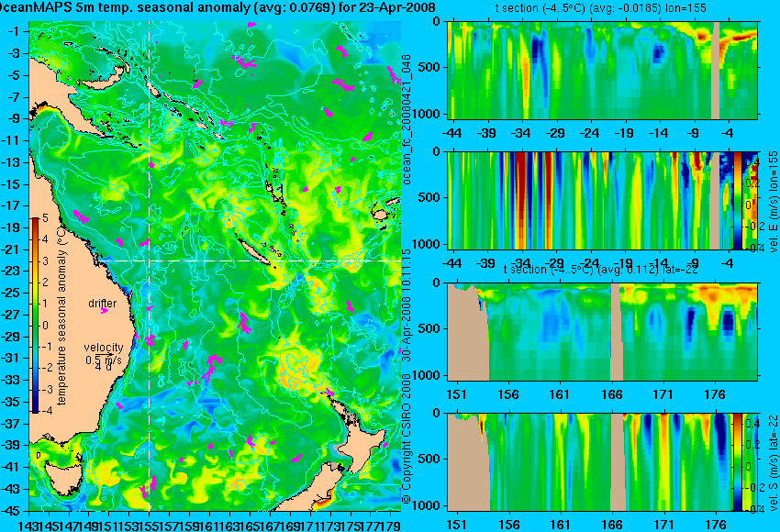Image resolution: width=780 pixels, height=532 pixels.
Task: Click the '-33' latitude tick on main map
Action: (10, 380)
